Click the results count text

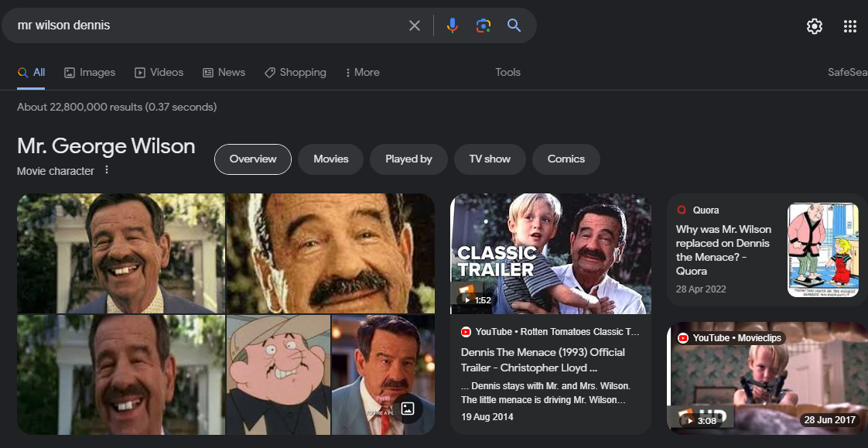(117, 107)
